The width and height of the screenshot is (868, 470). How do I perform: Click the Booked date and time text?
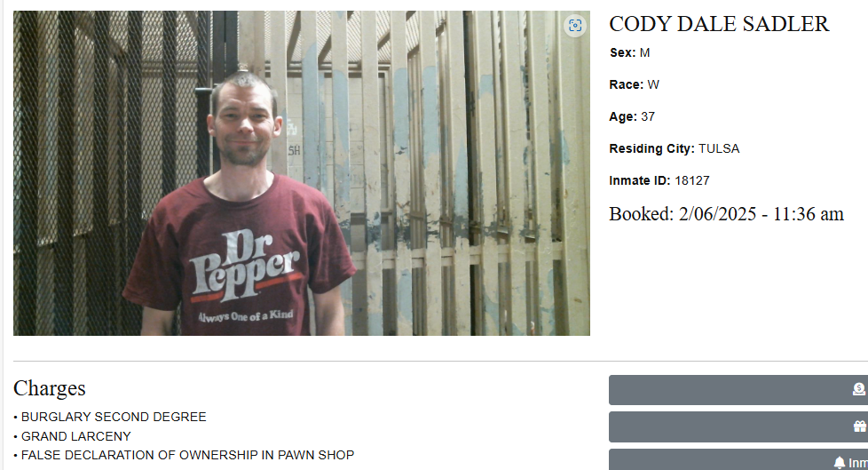726,214
